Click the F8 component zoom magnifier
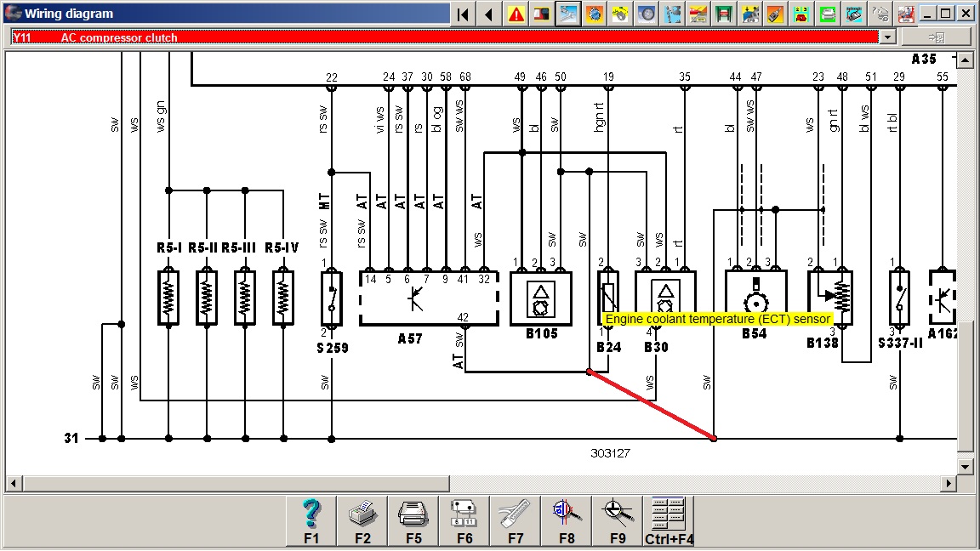 point(567,520)
